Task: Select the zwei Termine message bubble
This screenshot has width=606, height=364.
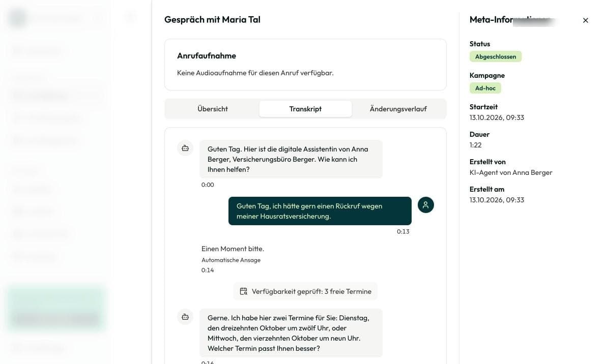Action: point(291,332)
